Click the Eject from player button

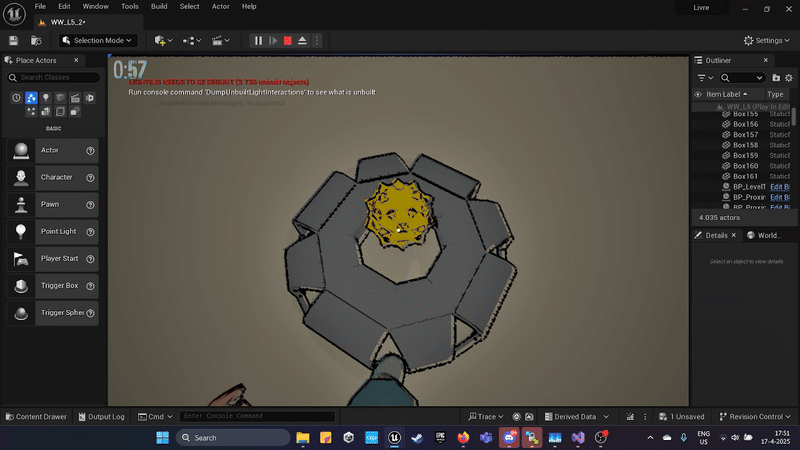302,41
